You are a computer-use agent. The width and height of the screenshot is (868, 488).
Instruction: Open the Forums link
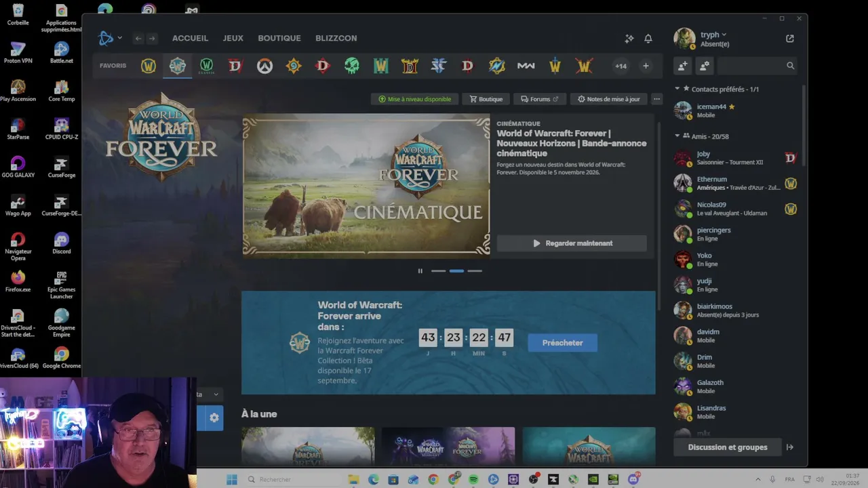(540, 99)
